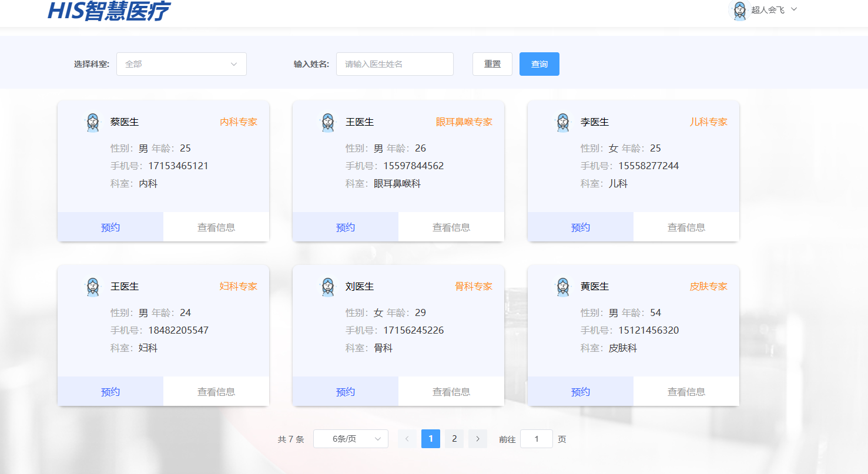Click phone number 17156245226

point(414,330)
